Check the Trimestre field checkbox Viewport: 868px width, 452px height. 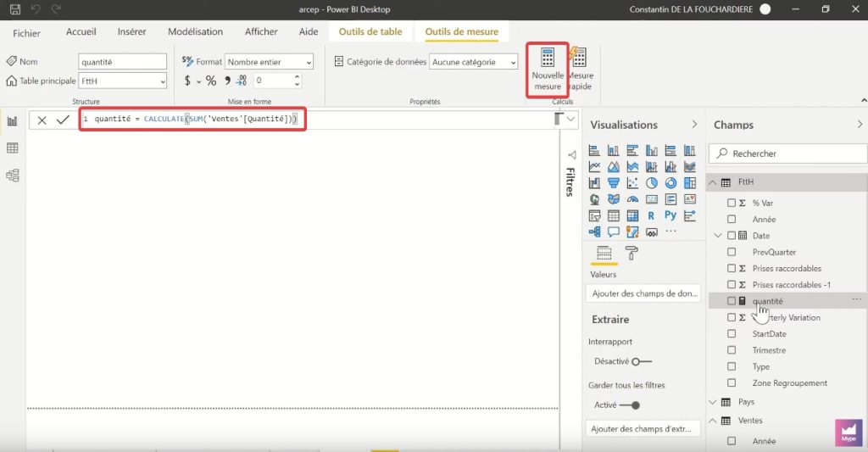pyautogui.click(x=732, y=350)
